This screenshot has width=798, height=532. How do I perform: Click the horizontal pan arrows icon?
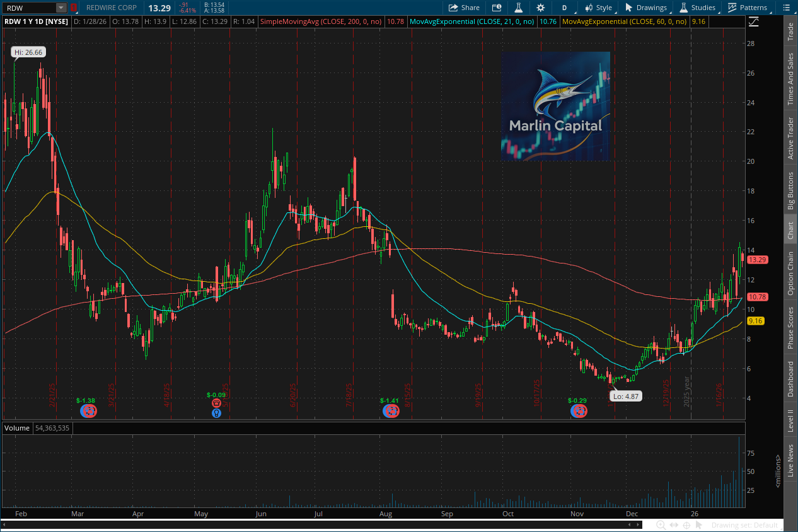click(674, 525)
